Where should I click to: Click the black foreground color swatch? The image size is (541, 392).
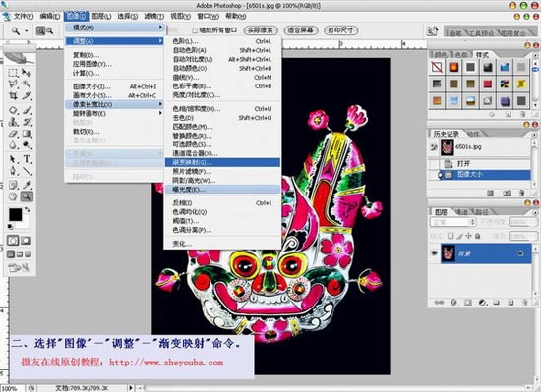click(15, 214)
